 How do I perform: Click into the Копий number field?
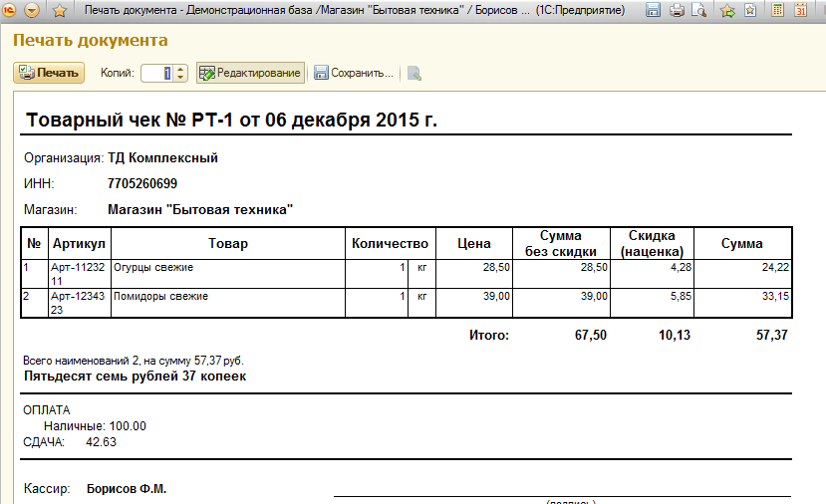coord(157,73)
